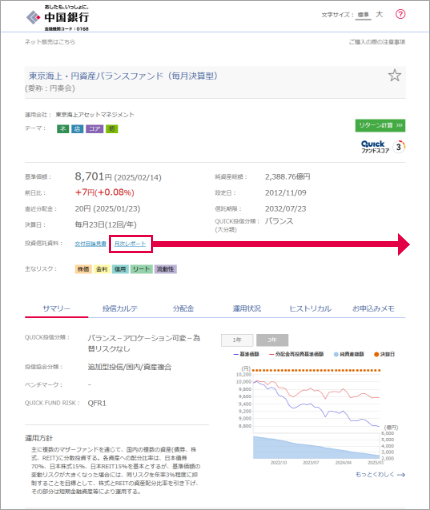This screenshot has height=510, width=430.
Task: Click the purple コア theme tag
Action: click(95, 129)
